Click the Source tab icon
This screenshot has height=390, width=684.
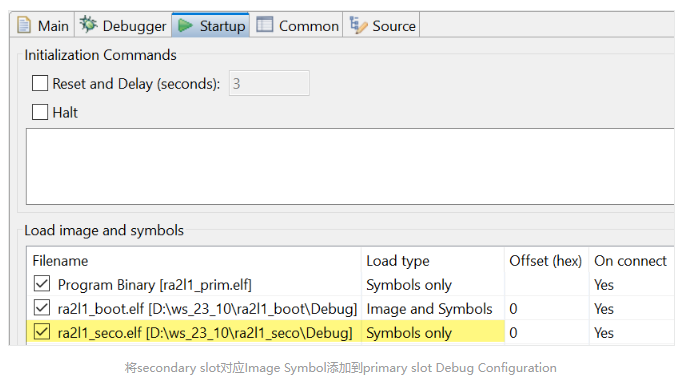359,25
